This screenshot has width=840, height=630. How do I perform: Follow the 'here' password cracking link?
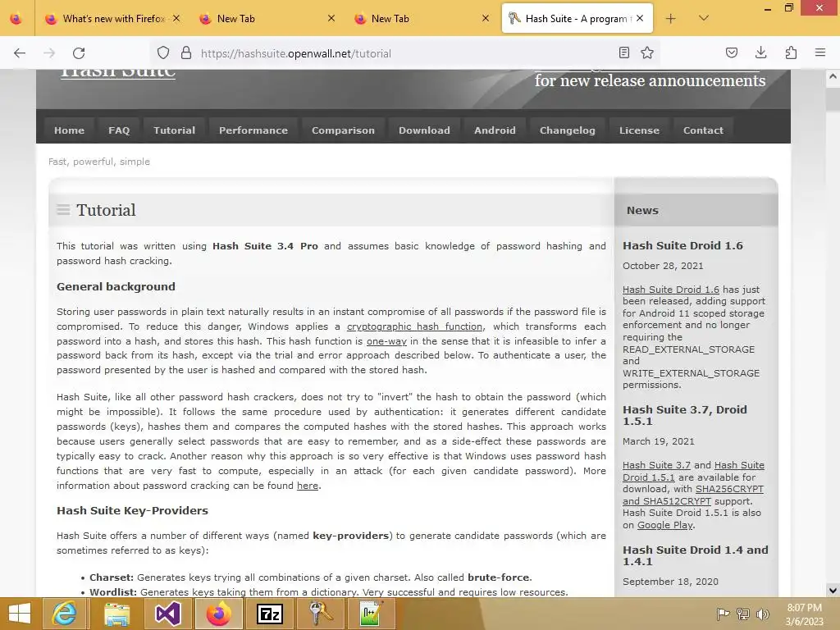[x=308, y=486]
